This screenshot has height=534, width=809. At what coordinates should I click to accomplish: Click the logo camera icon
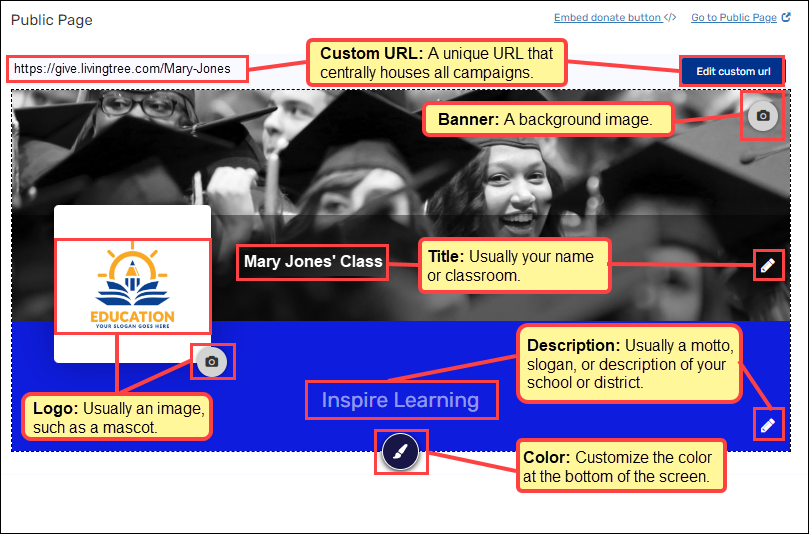[211, 361]
